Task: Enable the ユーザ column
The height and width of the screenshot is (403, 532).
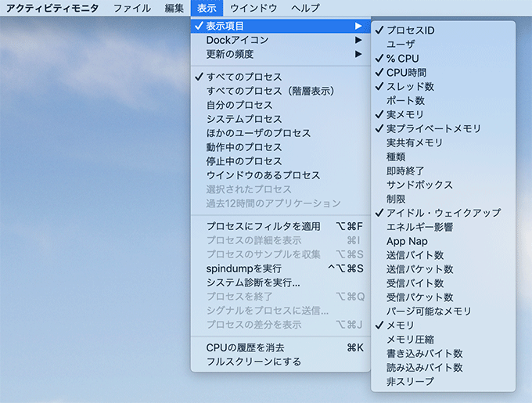Action: (x=401, y=45)
